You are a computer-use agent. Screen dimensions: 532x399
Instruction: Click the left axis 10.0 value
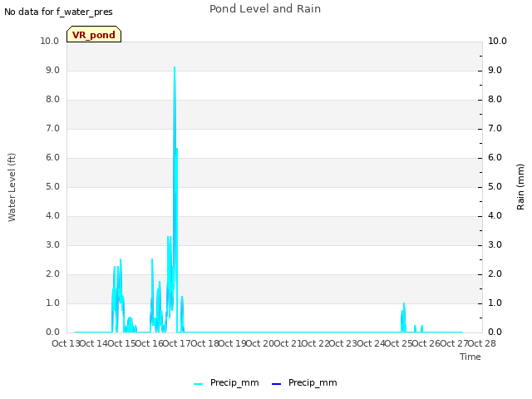coord(50,41)
